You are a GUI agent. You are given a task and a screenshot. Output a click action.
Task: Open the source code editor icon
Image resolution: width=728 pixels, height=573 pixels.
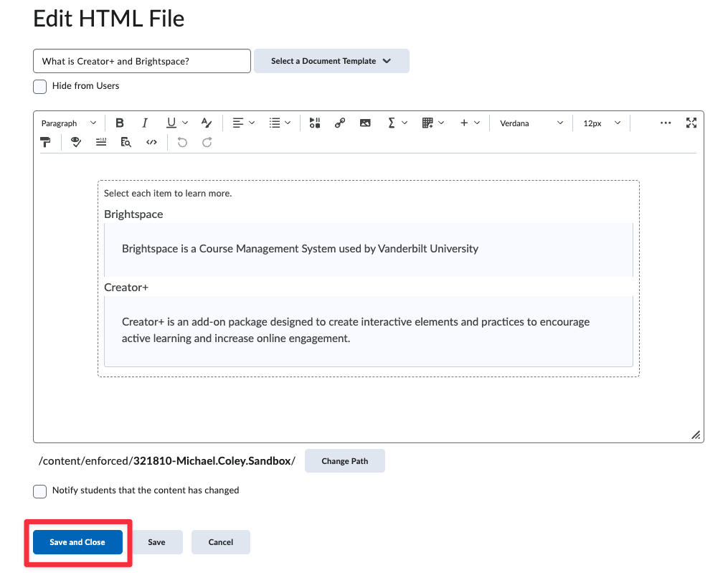point(151,142)
